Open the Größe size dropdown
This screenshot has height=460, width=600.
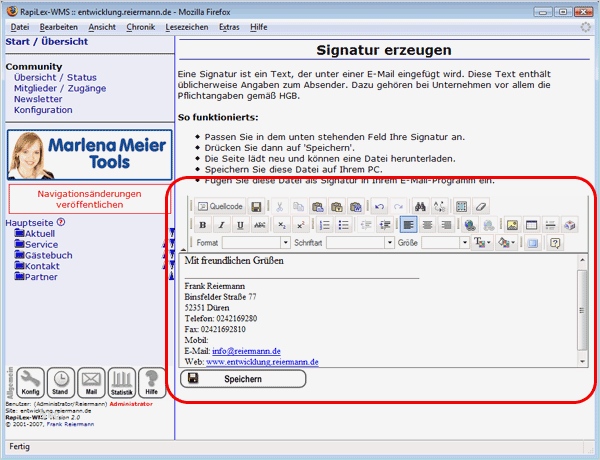pos(445,243)
